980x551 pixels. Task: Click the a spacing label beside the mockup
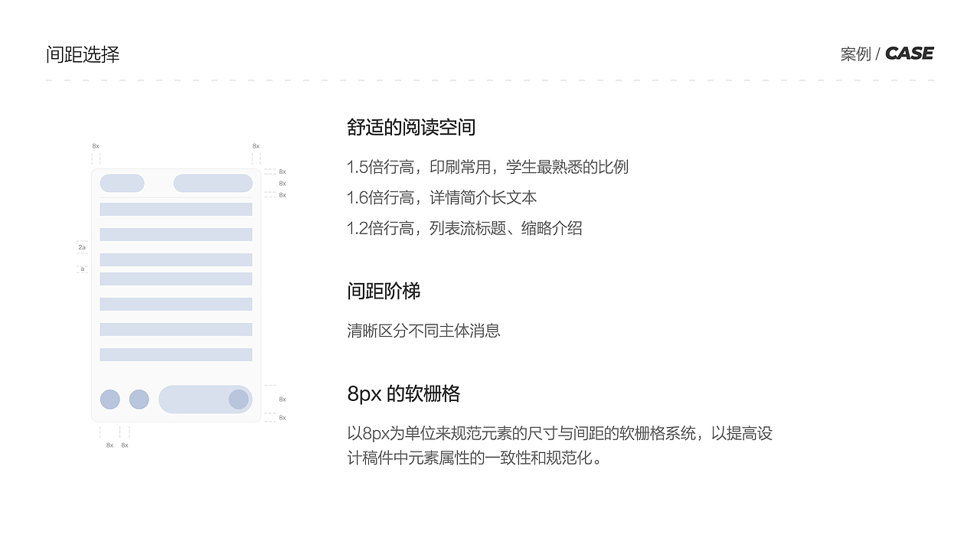click(81, 269)
